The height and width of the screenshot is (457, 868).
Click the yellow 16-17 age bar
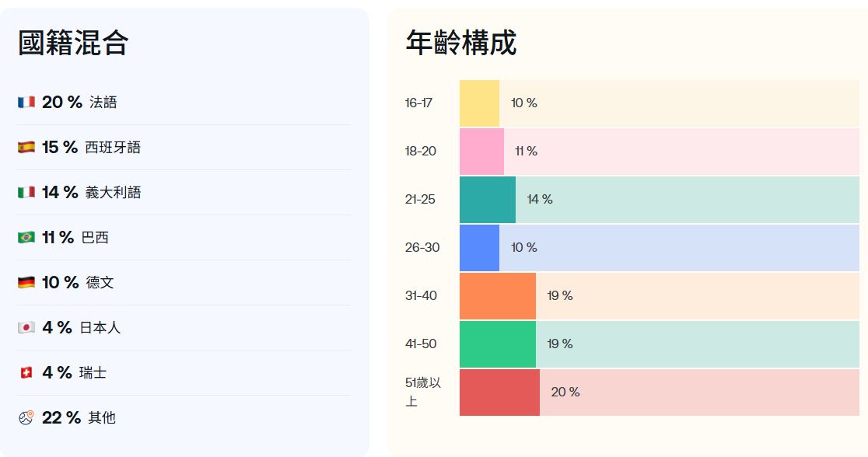479,103
